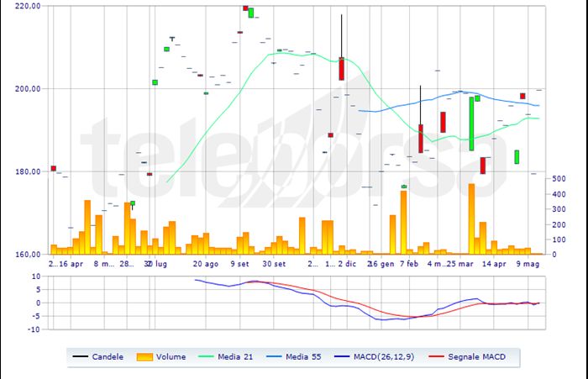The width and height of the screenshot is (588, 379).
Task: Click the 500 volume axis label
Action: pyautogui.click(x=559, y=179)
